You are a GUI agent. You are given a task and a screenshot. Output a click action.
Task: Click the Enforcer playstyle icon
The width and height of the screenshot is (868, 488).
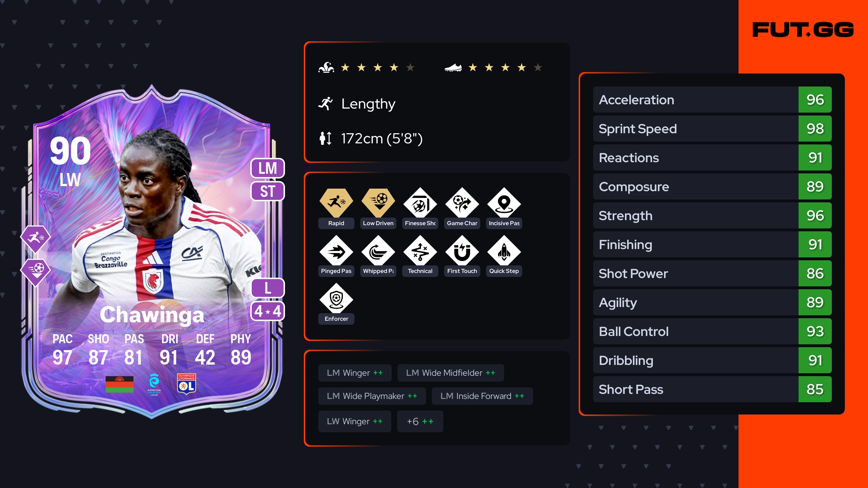(336, 298)
